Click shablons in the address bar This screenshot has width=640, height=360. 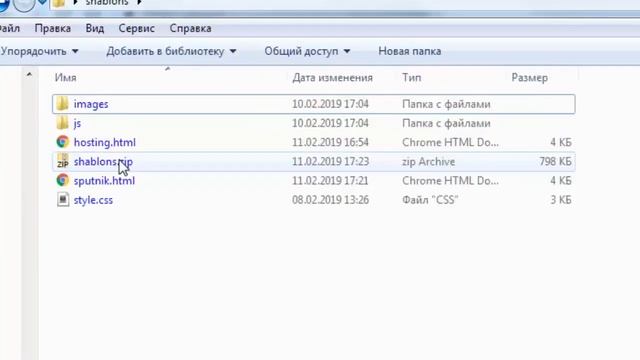(107, 2)
